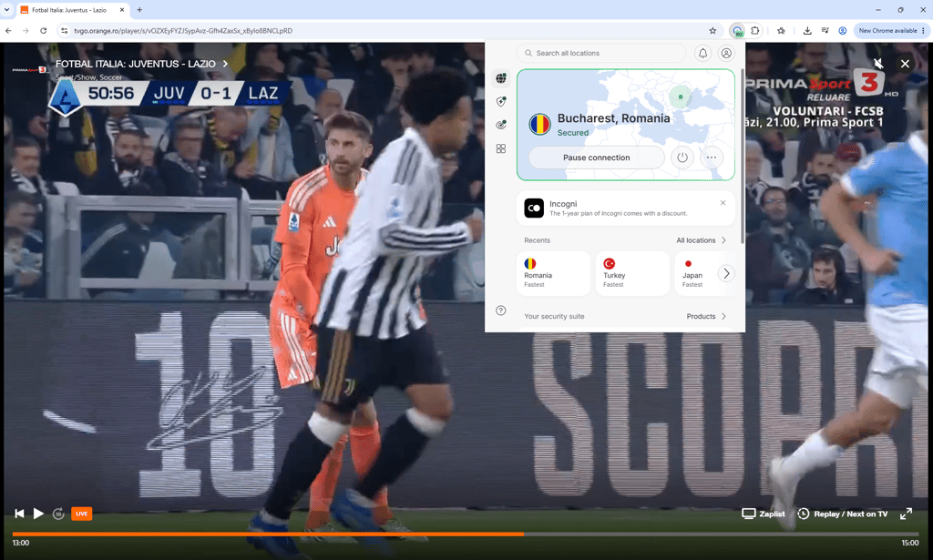Click the VPN extension icon in toolbar

(x=737, y=31)
